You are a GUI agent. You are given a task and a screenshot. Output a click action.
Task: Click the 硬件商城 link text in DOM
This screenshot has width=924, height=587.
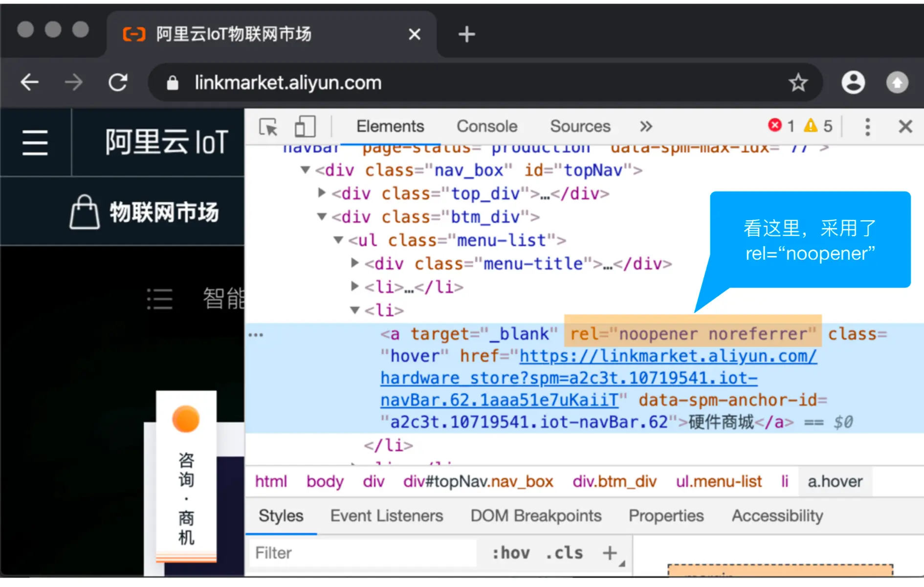coord(721,422)
